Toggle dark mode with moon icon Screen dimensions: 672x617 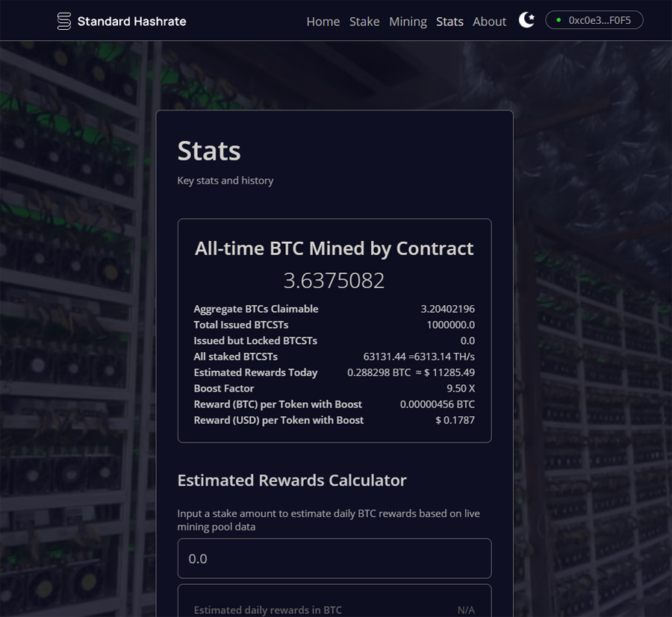pyautogui.click(x=526, y=20)
